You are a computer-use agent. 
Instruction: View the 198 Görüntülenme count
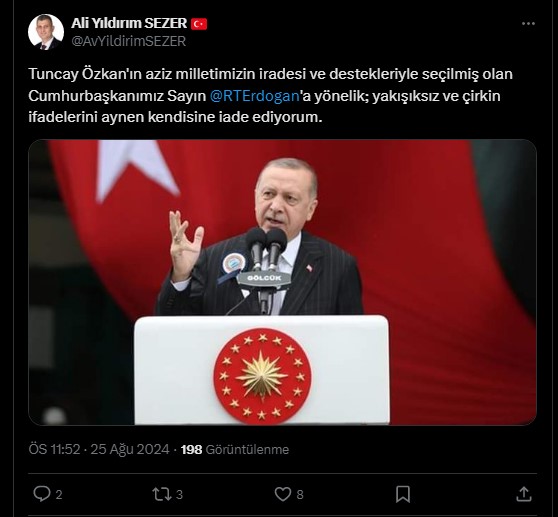(235, 449)
